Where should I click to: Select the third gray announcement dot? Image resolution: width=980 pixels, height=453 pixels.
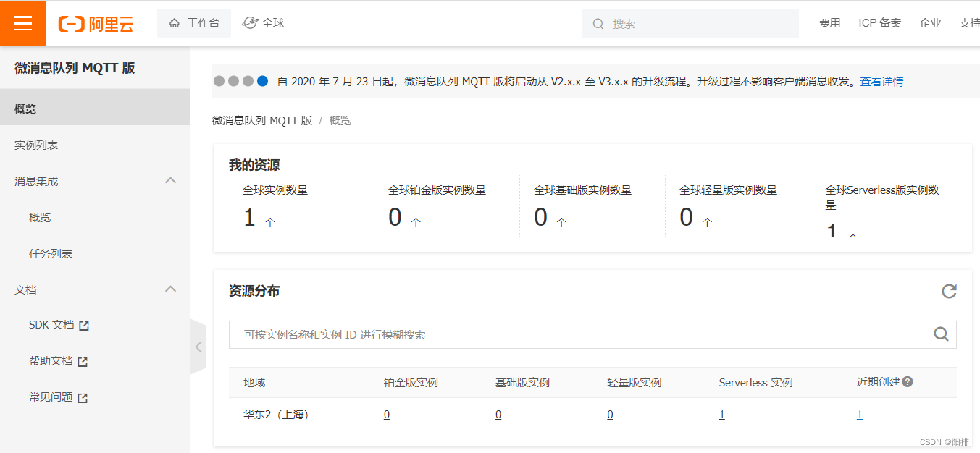click(x=248, y=81)
